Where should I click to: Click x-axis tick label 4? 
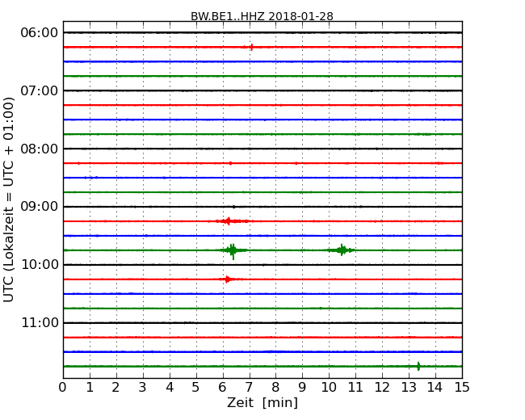170,388
